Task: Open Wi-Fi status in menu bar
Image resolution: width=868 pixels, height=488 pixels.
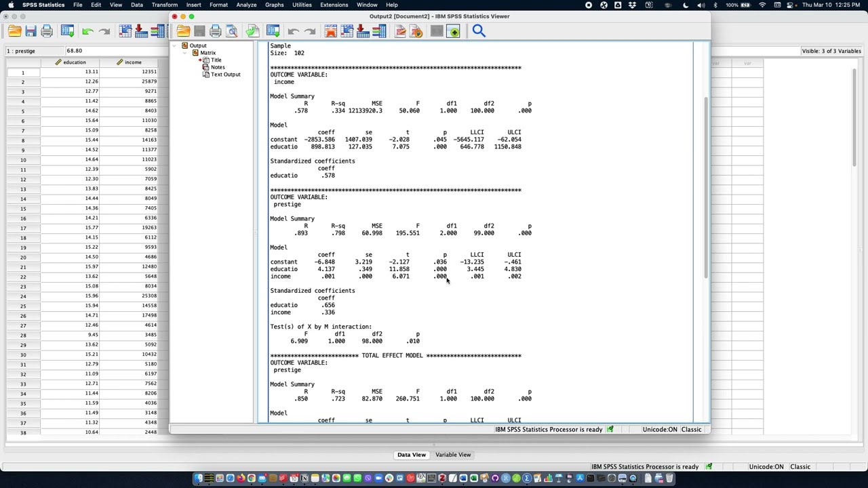Action: coord(762,5)
